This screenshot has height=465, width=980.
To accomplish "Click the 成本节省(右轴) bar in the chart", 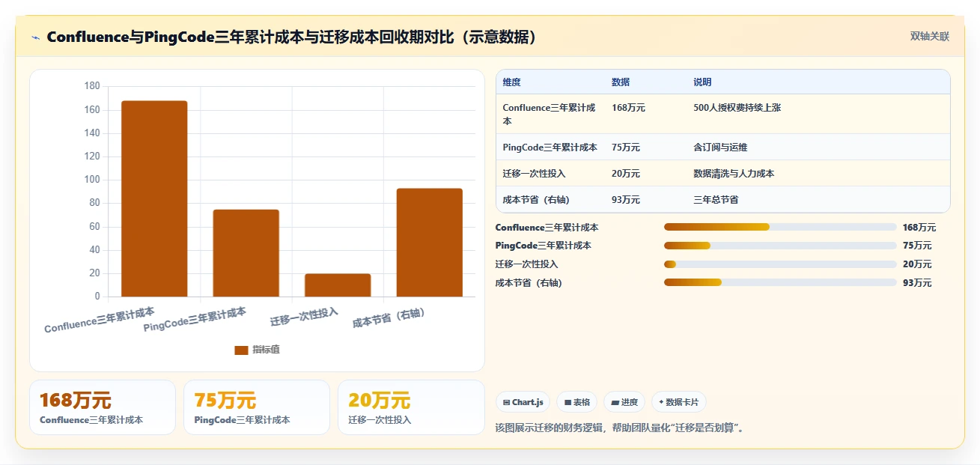I will [429, 243].
